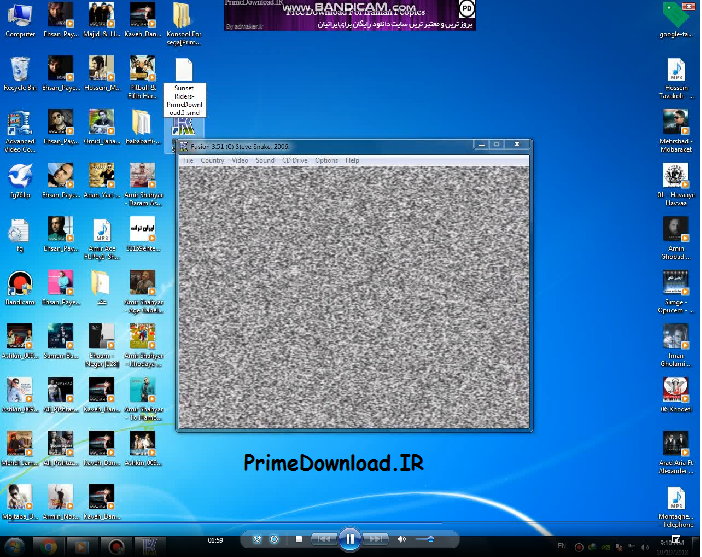Viewport: 702px width, 557px height.
Task: Open the blue bird app desktop icon
Action: coord(20,180)
